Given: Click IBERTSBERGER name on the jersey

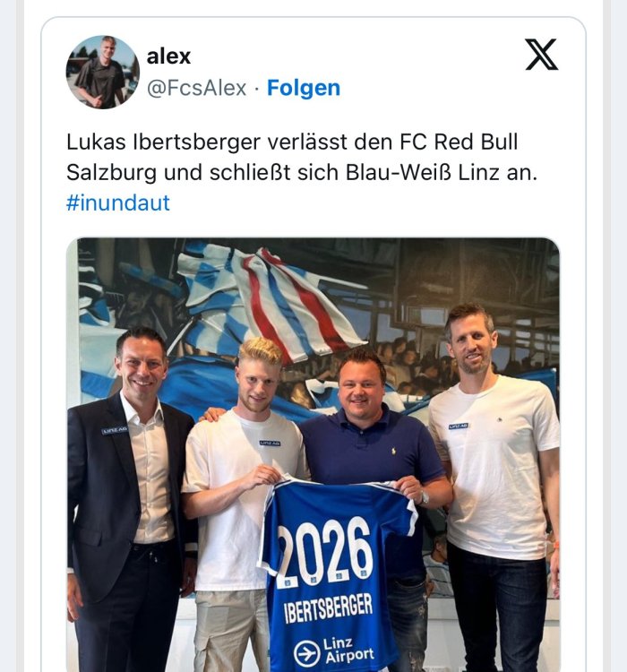Looking at the screenshot, I should [x=329, y=608].
